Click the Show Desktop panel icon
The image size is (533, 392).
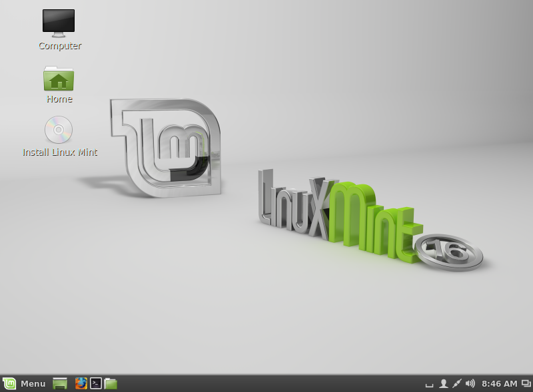[x=60, y=384]
